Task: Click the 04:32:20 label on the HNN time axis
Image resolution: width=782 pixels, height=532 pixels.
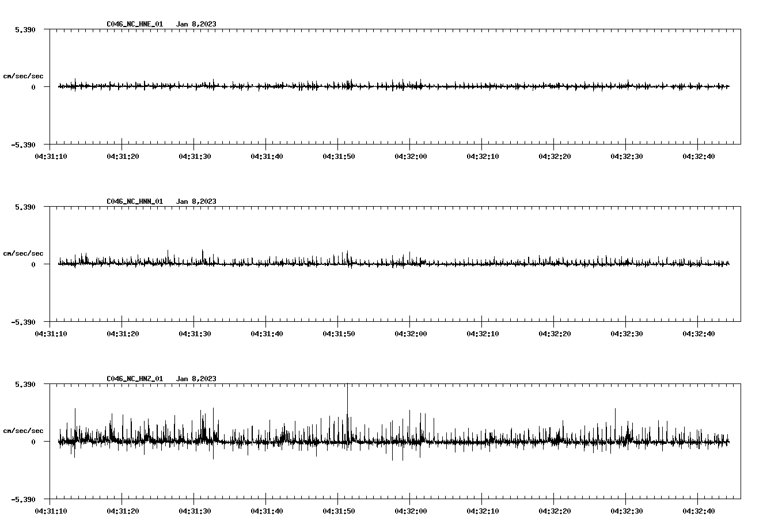Action: tap(555, 332)
